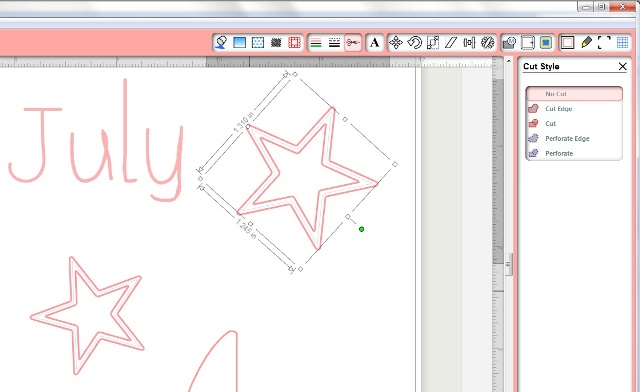This screenshot has width=640, height=392.
Task: Open the Fill Pattern window
Action: point(258,42)
